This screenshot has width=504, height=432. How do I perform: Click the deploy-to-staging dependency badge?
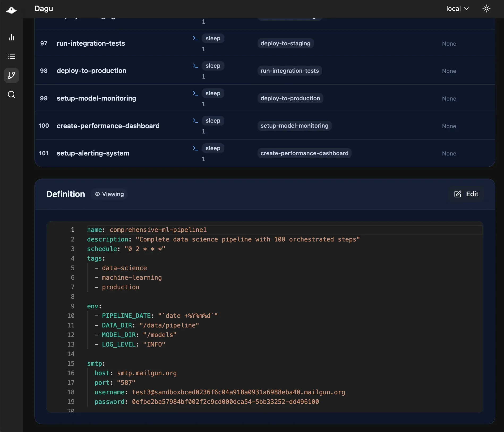coord(285,43)
